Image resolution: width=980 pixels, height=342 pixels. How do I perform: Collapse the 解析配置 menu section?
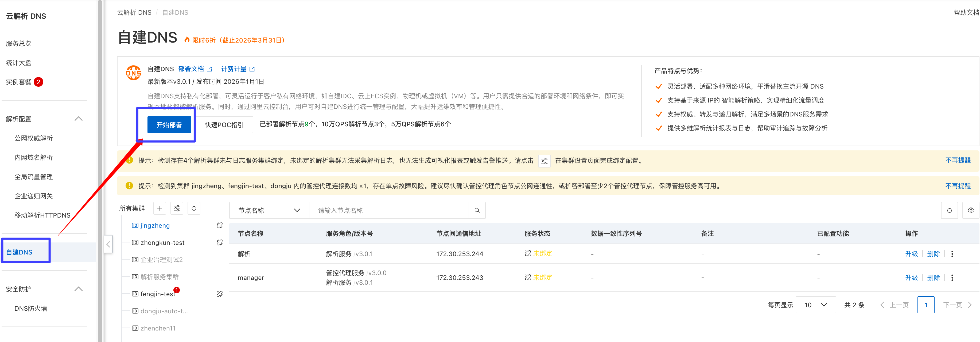[78, 119]
